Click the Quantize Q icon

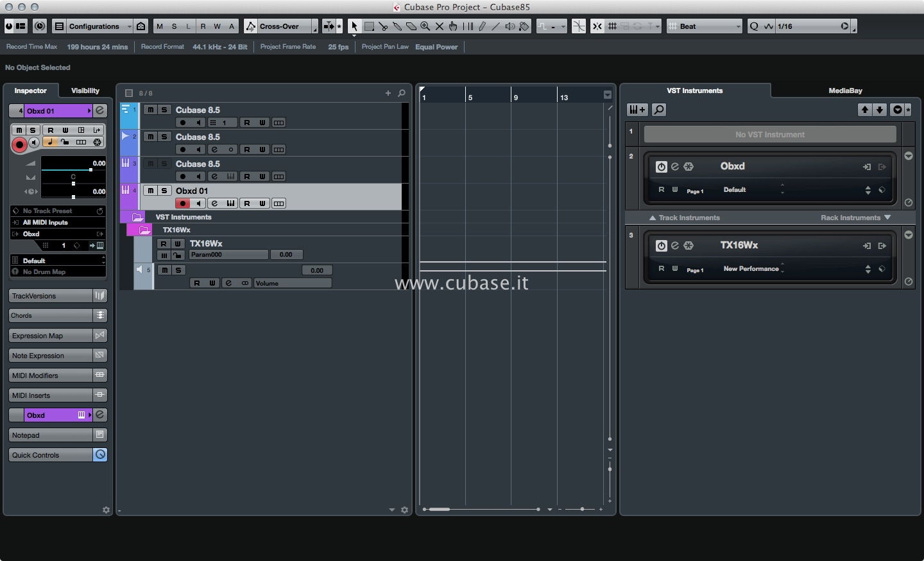(x=754, y=26)
